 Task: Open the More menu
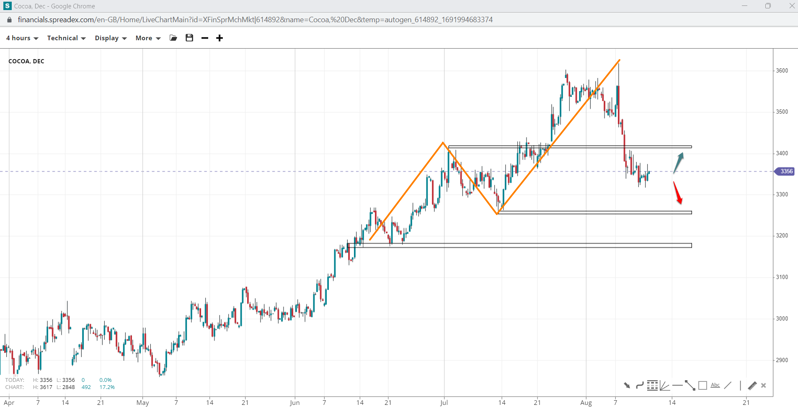(x=148, y=38)
